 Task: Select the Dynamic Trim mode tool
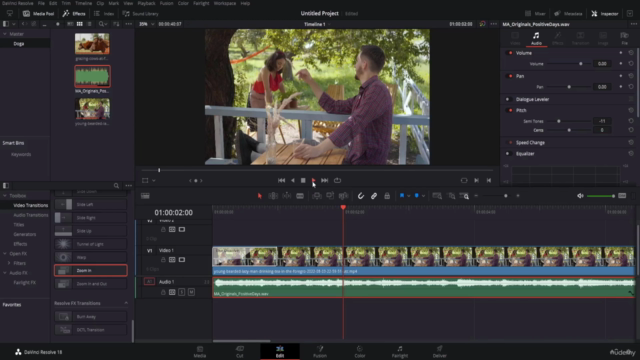pyautogui.click(x=287, y=196)
